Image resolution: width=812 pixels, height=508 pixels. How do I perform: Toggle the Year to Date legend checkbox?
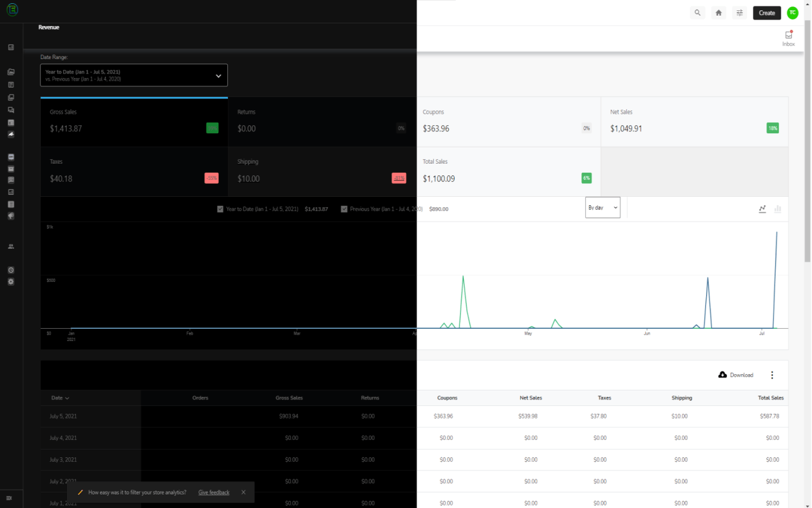click(220, 209)
